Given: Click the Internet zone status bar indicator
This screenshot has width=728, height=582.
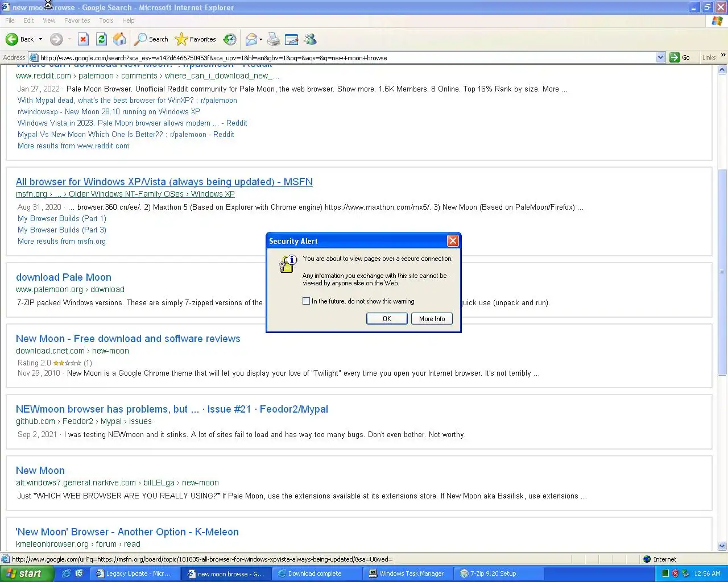Looking at the screenshot, I should pyautogui.click(x=660, y=559).
